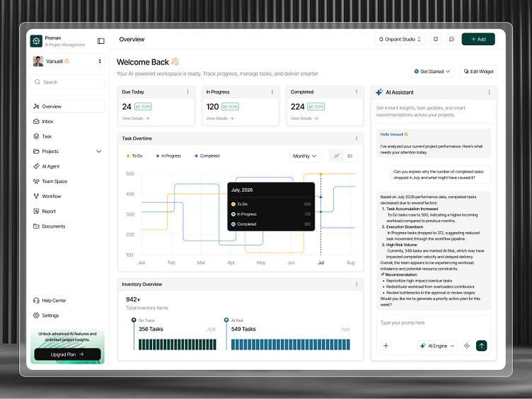Open the Vanuell account options menu

100,61
